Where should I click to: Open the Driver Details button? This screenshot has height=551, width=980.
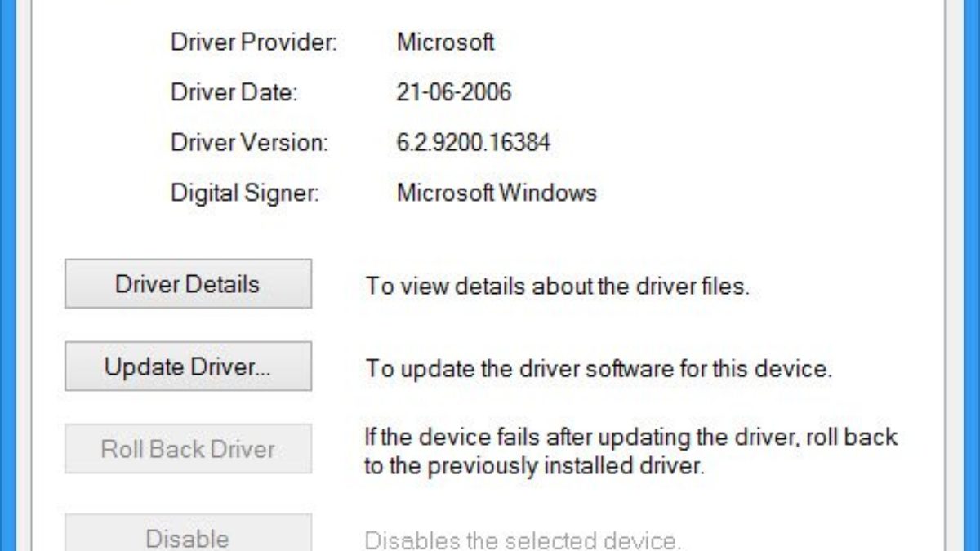pos(188,284)
